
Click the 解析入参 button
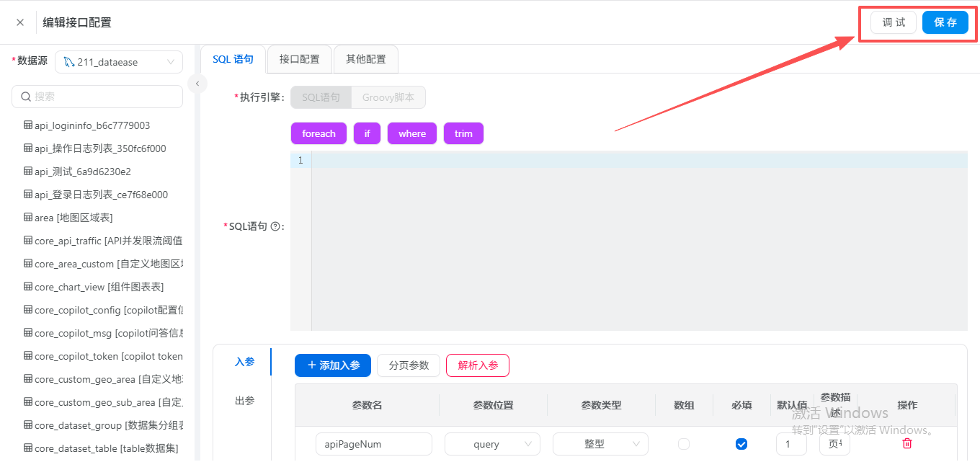(x=478, y=365)
